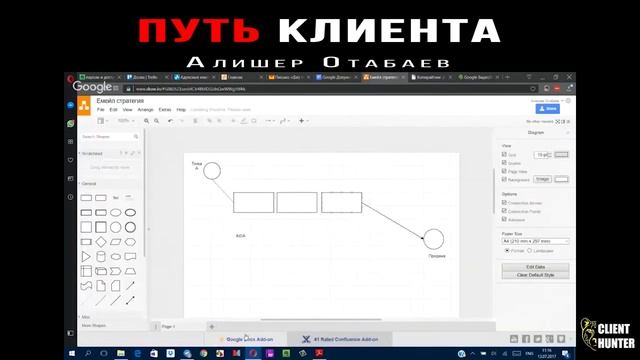Image resolution: width=640 pixels, height=360 pixels.
Task: Select the Text shape in General palette
Action: 116,198
